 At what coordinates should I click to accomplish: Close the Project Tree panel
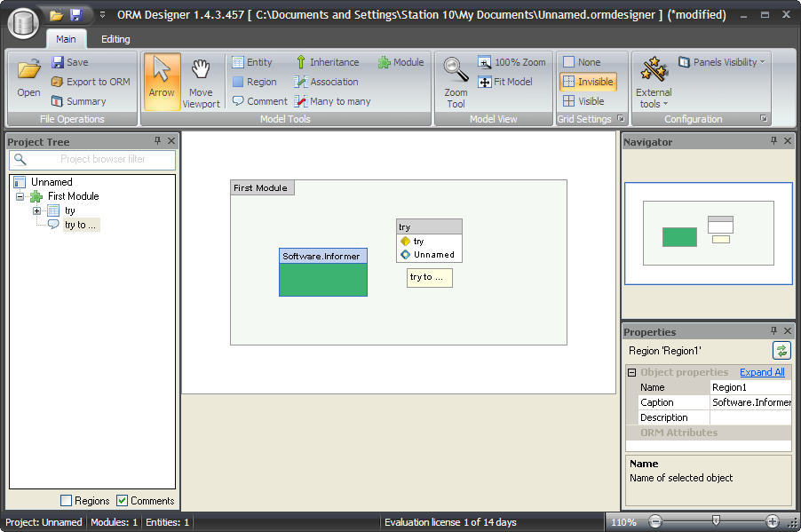tap(171, 140)
